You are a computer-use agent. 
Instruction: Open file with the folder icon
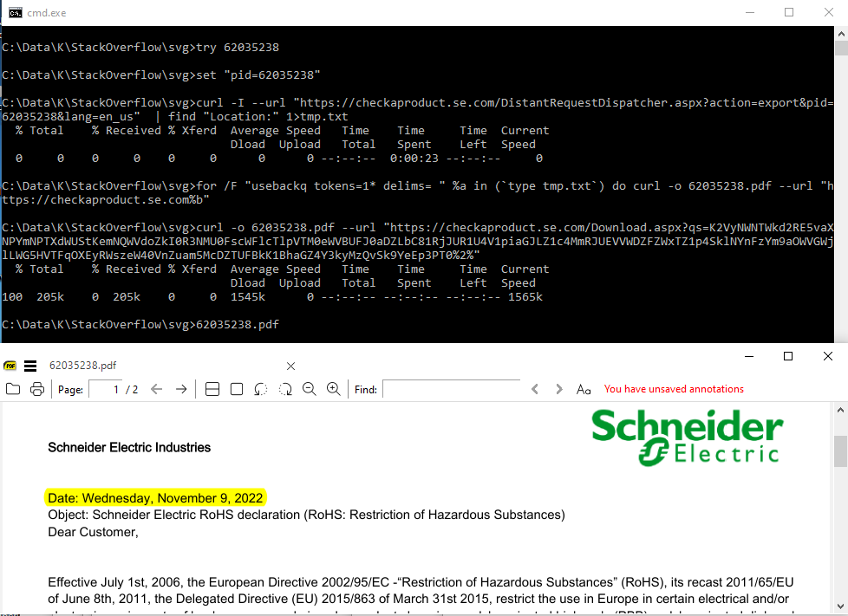(x=13, y=389)
